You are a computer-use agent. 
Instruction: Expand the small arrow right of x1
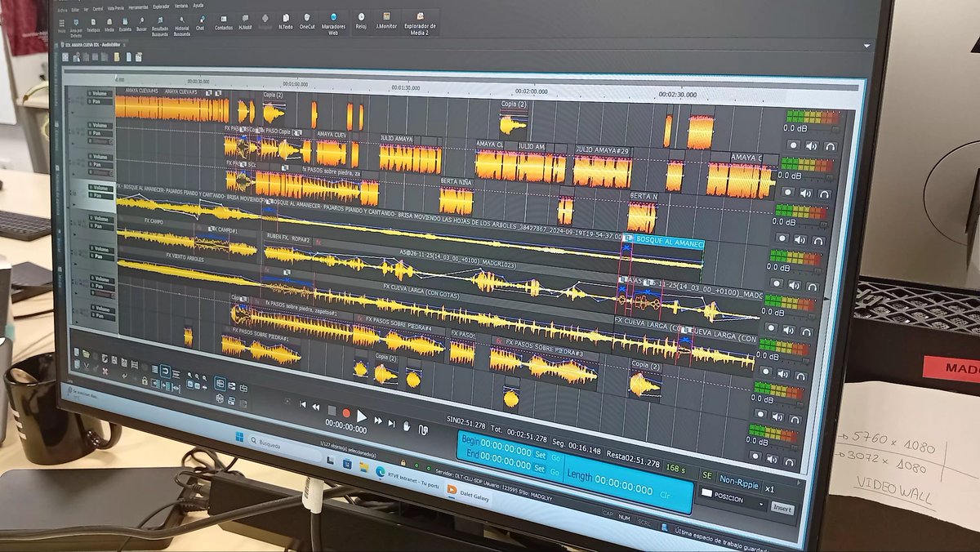(799, 483)
